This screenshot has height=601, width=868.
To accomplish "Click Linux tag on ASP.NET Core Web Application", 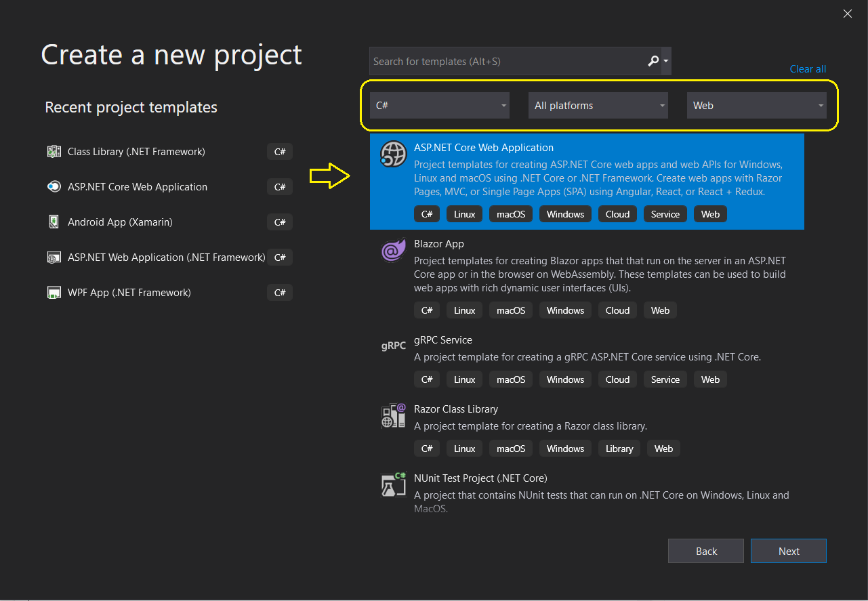I will pyautogui.click(x=464, y=214).
